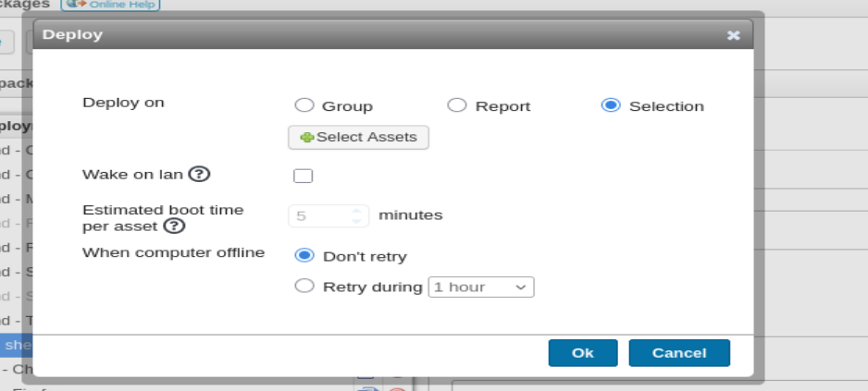Open the Online Help link at the top
Screen dimensions: 868x391
111,5
